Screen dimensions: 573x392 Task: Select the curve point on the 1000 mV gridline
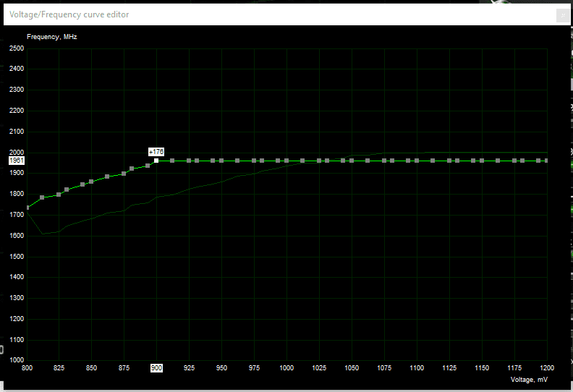point(286,161)
